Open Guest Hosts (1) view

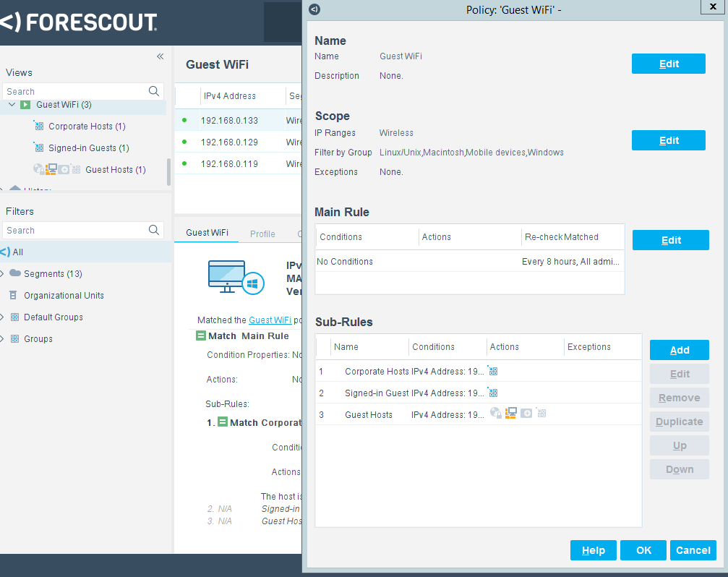click(116, 170)
